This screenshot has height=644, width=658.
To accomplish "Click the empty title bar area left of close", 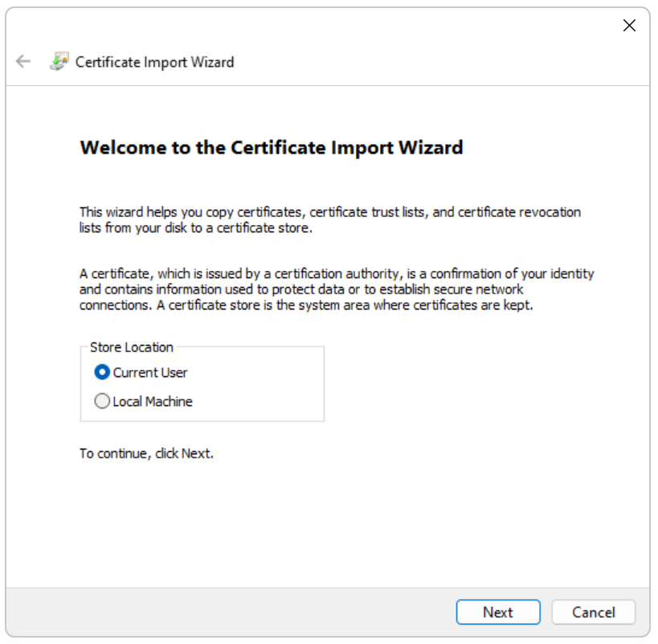I will tap(321, 26).
